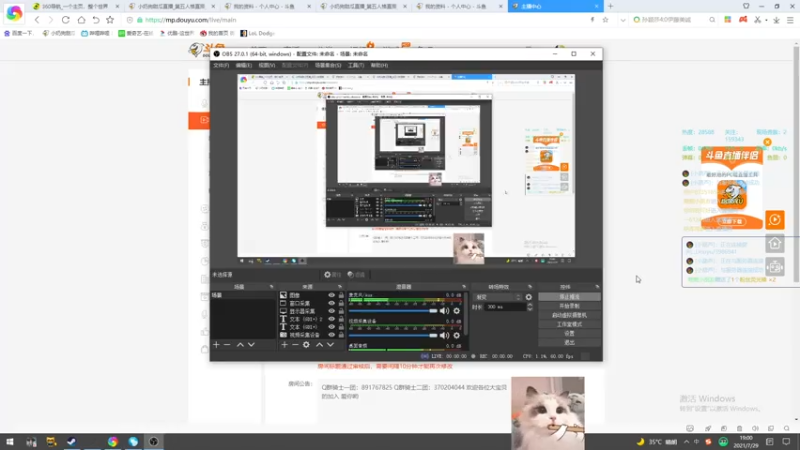Go to browser home page
Image resolution: width=800 pixels, height=450 pixels.
point(81,20)
